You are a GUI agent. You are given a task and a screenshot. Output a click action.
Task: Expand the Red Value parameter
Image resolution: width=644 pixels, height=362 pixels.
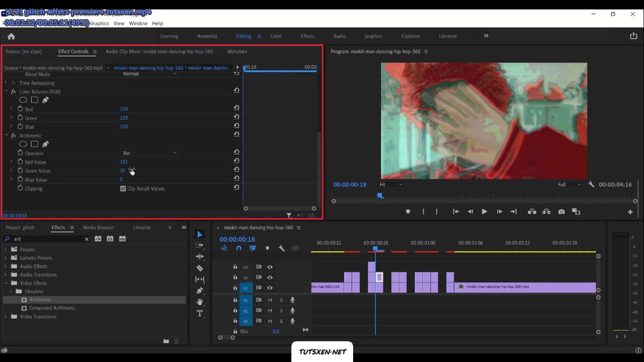(11, 162)
